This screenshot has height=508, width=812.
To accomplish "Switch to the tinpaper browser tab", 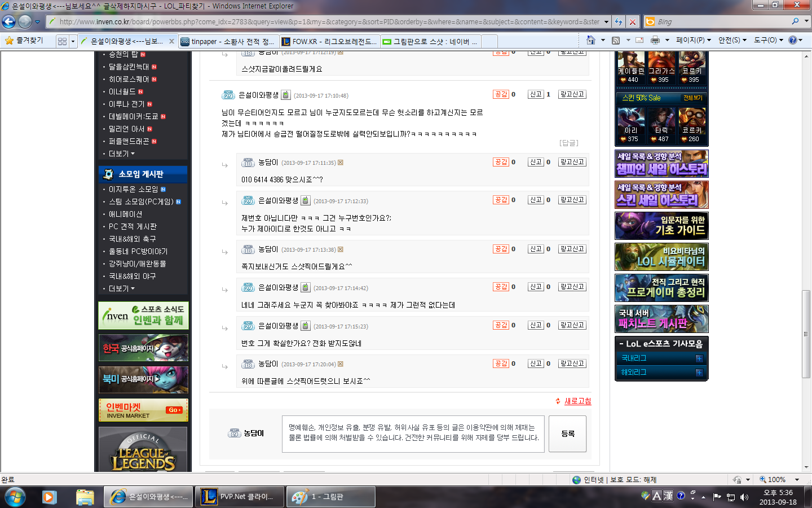I will click(228, 41).
